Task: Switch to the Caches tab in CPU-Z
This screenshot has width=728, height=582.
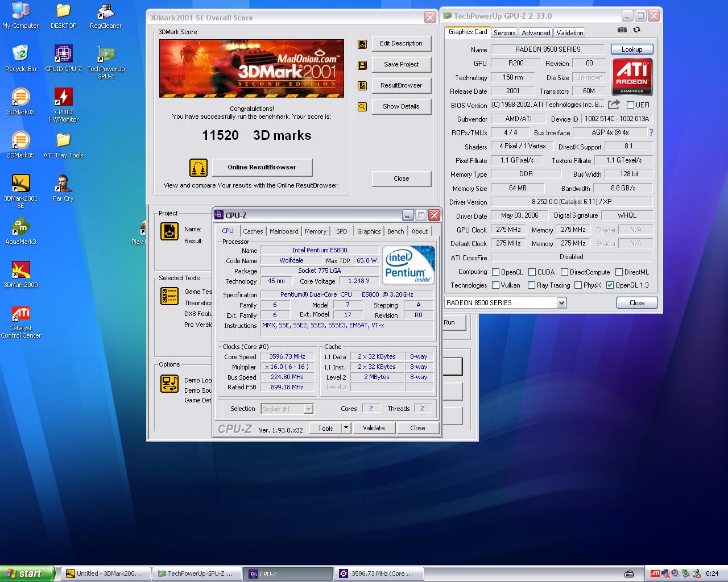Action: [x=253, y=231]
